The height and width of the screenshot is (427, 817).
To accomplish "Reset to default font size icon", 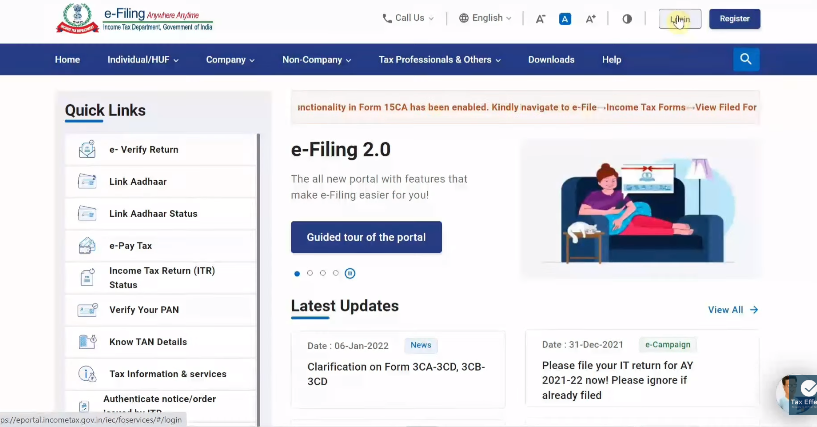I will 565,19.
